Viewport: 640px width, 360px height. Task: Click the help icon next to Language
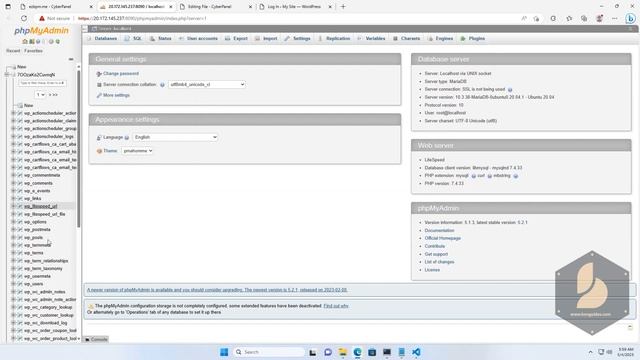(127, 138)
